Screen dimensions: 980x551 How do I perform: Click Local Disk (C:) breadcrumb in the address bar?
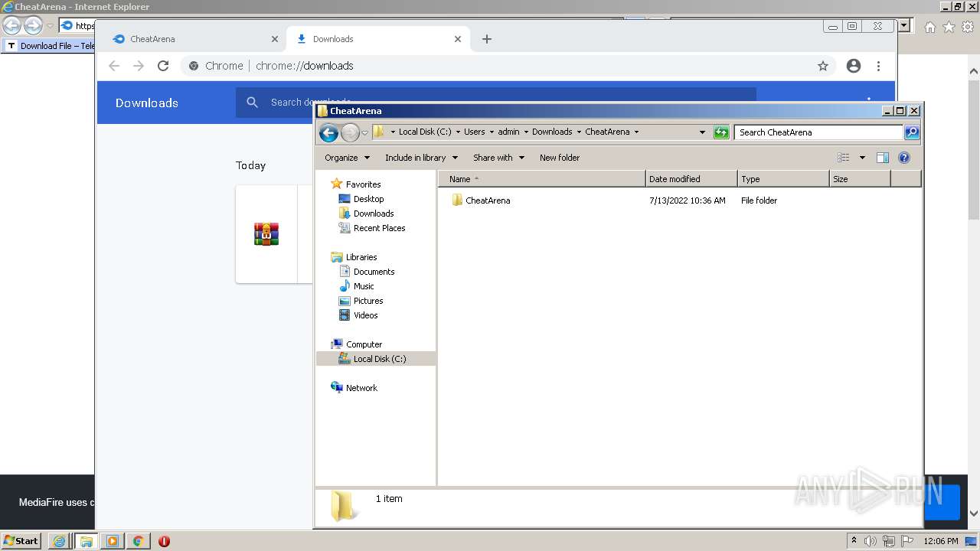(x=425, y=132)
